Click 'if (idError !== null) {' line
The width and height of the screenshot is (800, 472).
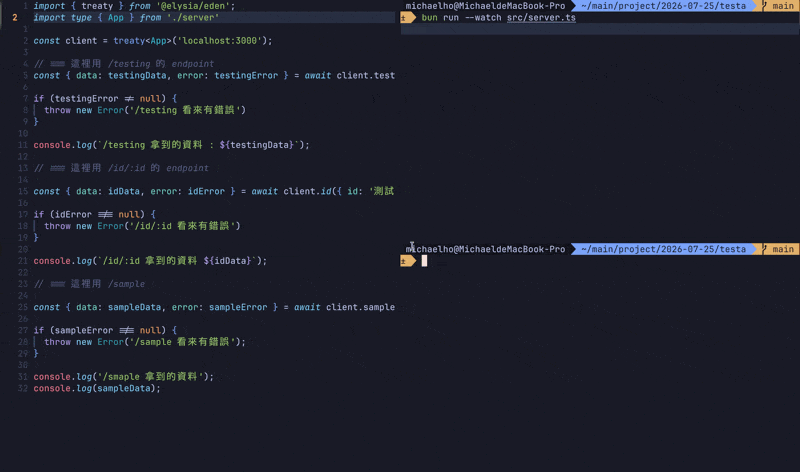94,214
